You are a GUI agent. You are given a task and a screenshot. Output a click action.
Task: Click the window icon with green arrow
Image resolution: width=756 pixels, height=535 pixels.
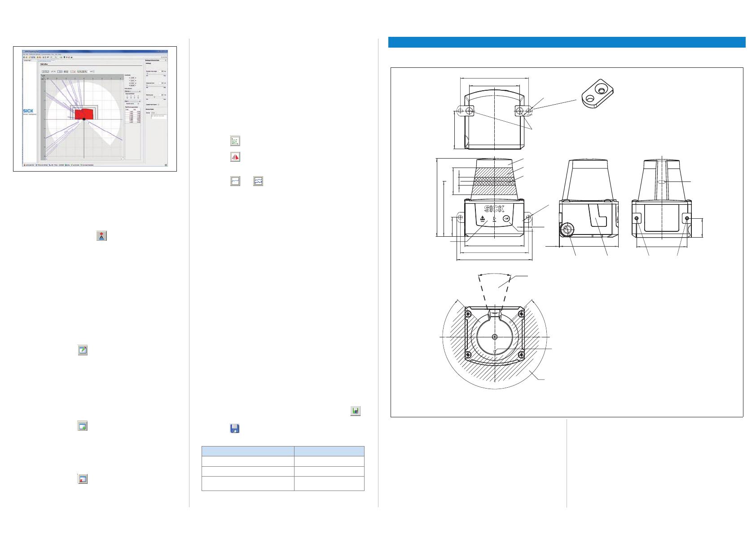point(82,426)
